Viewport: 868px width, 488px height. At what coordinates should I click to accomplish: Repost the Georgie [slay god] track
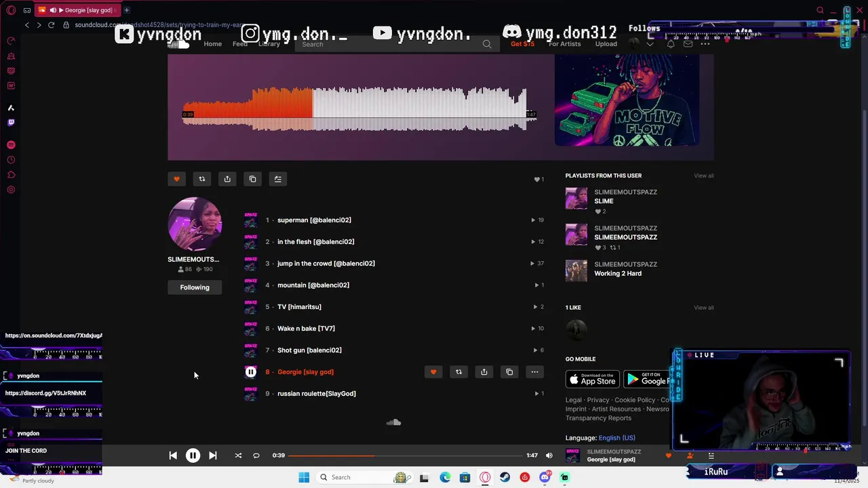tap(458, 371)
